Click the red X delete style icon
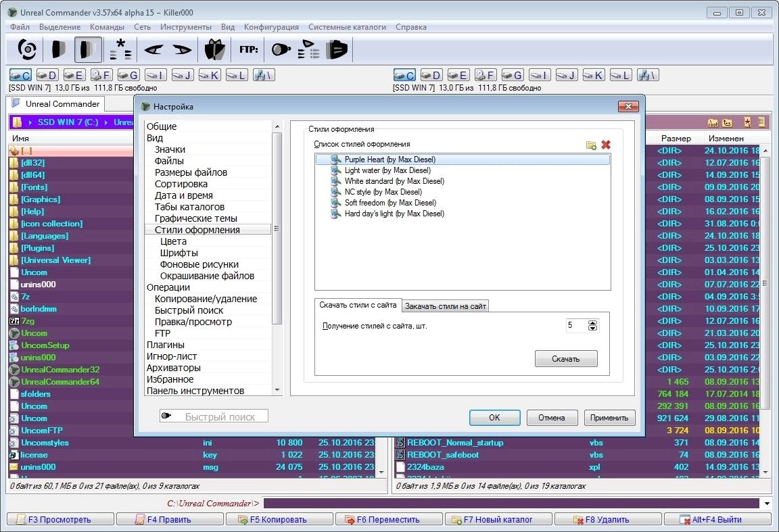779x532 pixels. point(606,145)
